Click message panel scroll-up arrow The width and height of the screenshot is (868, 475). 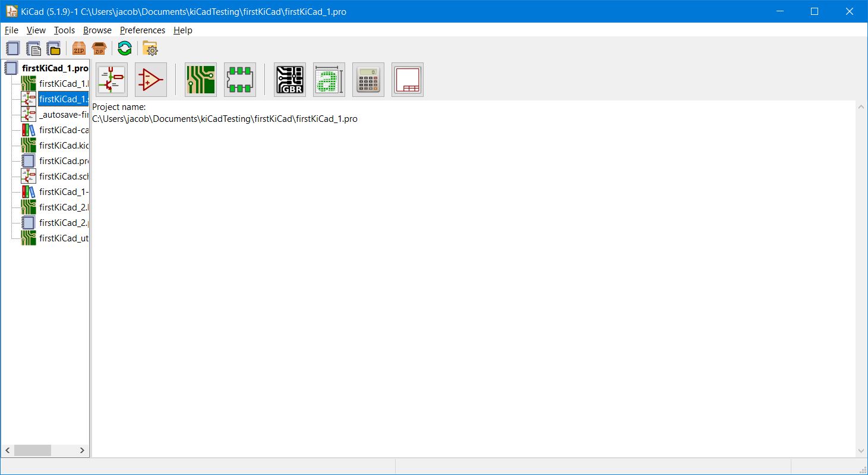point(861,106)
